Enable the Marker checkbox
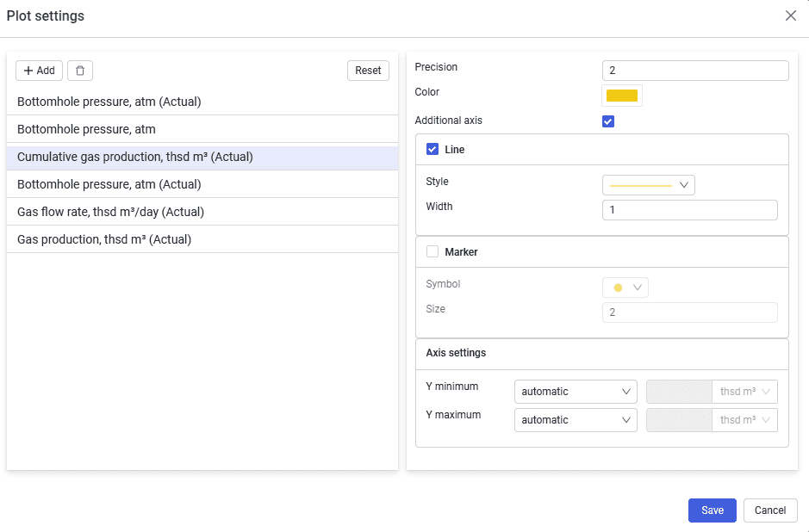 click(x=433, y=251)
